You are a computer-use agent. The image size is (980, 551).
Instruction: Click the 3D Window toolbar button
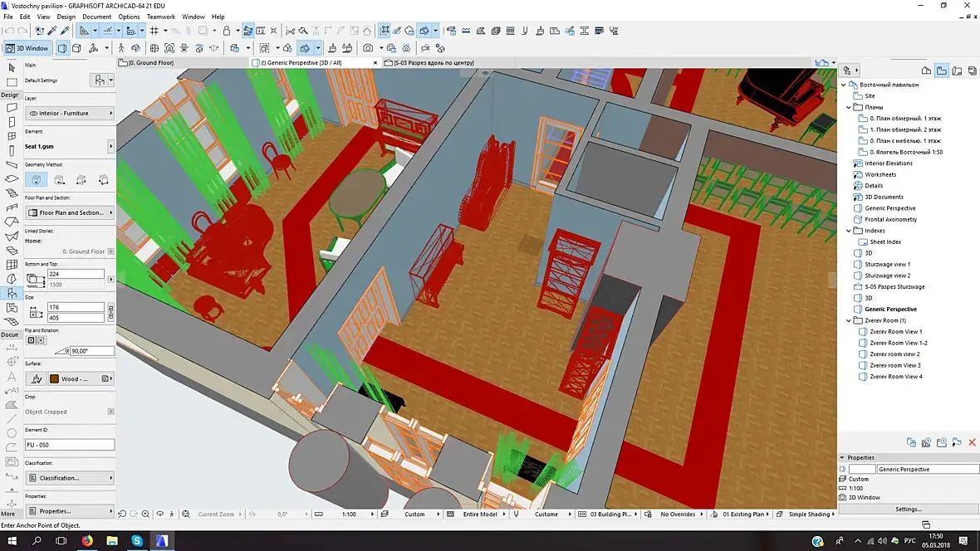[x=27, y=48]
